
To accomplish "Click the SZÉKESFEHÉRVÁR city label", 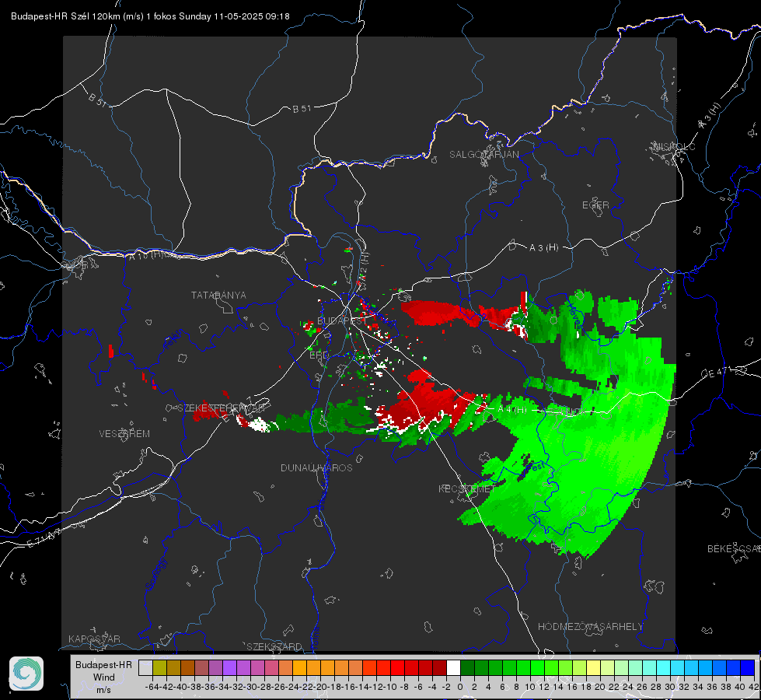I will [x=221, y=408].
